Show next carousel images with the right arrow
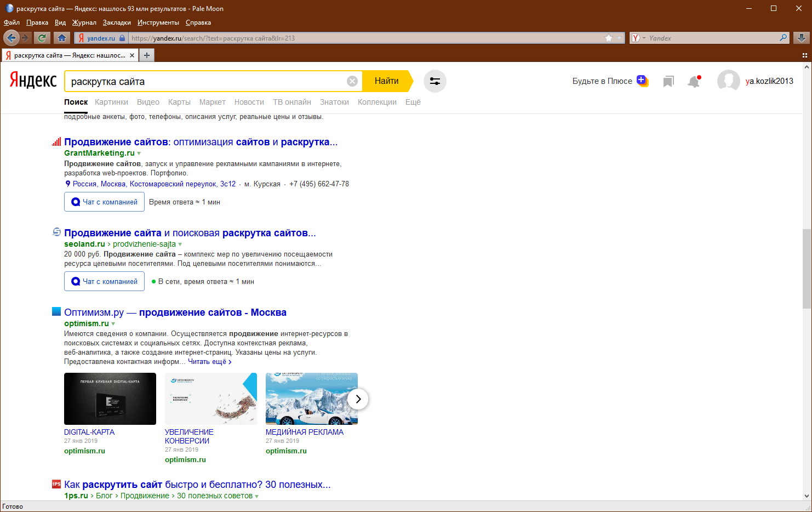The image size is (812, 512). [358, 399]
